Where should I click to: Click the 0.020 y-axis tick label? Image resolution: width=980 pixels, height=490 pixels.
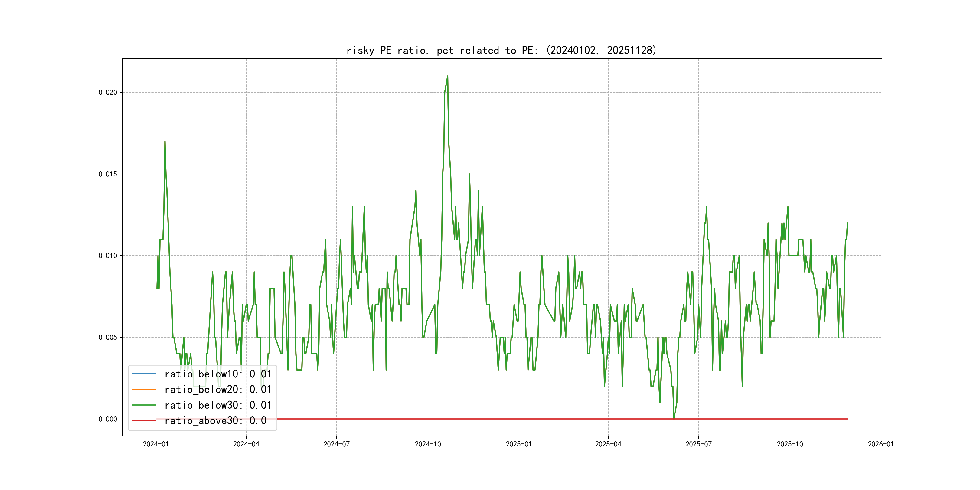point(108,93)
